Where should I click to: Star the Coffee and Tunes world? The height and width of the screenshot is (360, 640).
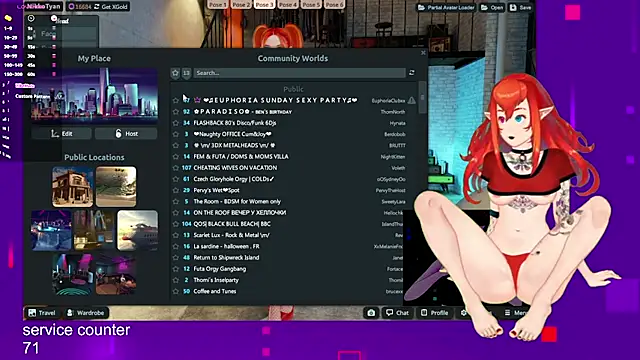pyautogui.click(x=176, y=291)
